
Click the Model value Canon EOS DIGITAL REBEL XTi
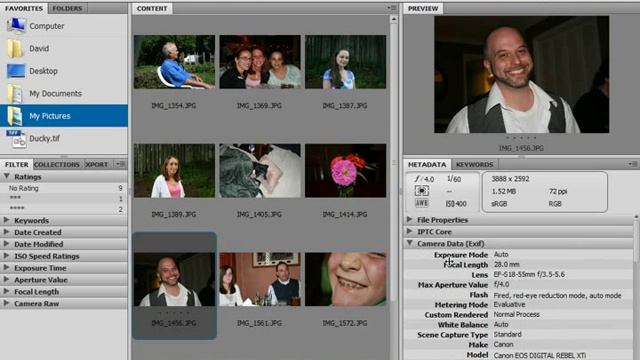tap(540, 356)
